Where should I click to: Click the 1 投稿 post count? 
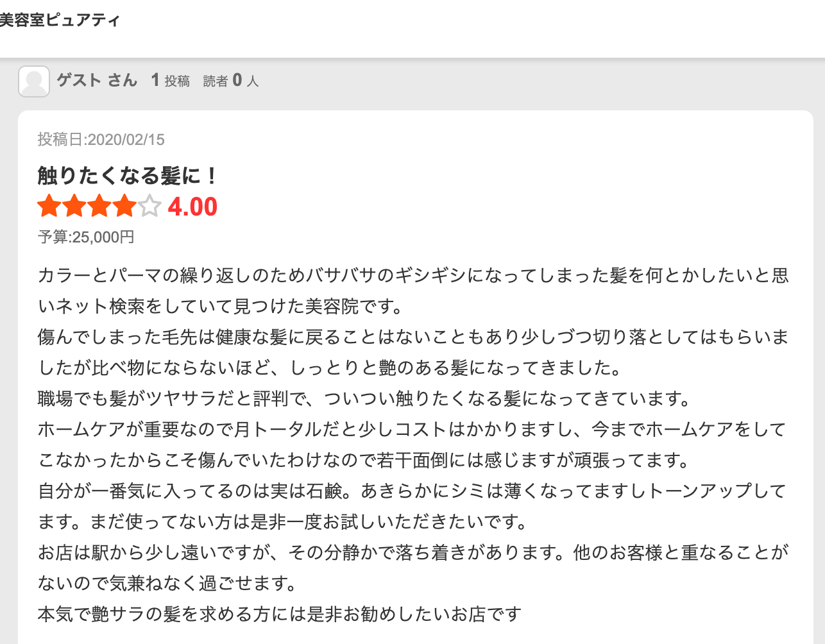(171, 80)
